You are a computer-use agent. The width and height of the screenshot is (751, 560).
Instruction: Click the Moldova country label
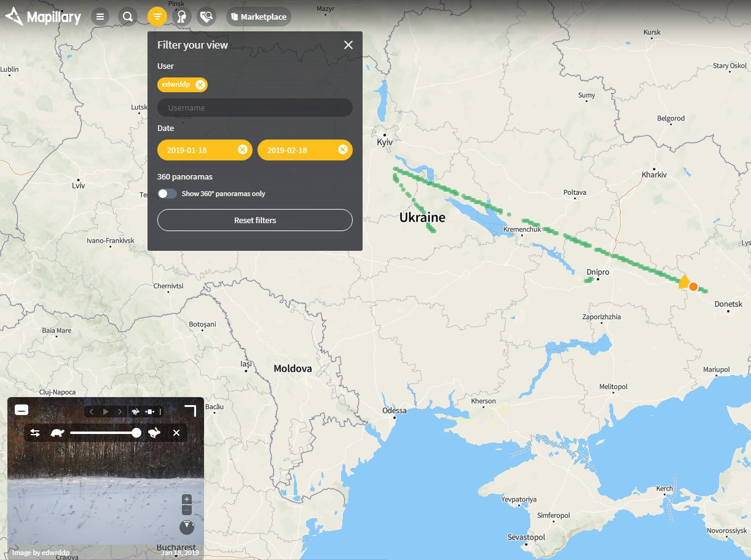(x=293, y=369)
